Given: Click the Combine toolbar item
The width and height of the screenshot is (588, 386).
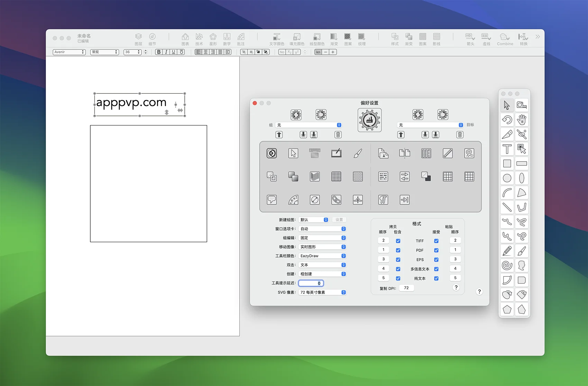Looking at the screenshot, I should [x=505, y=39].
